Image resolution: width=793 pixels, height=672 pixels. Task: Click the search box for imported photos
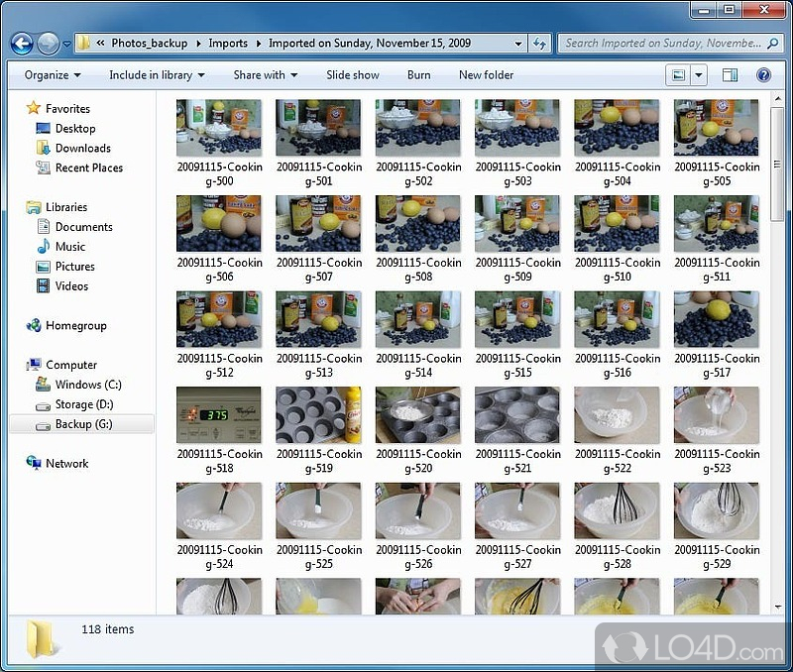tap(662, 44)
